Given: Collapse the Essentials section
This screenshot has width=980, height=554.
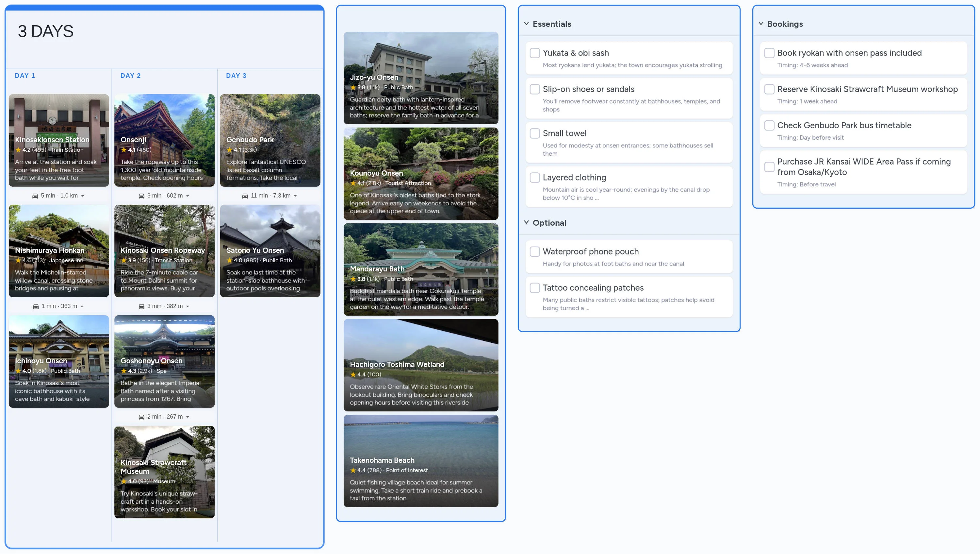Looking at the screenshot, I should [526, 23].
